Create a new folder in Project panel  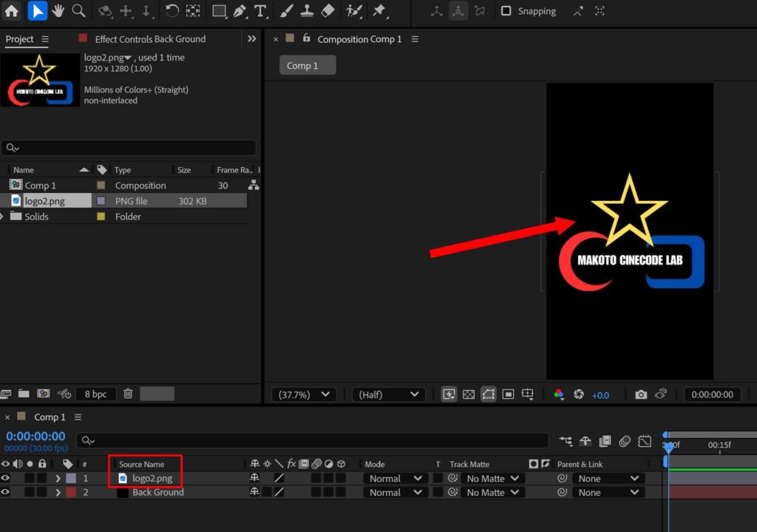(x=24, y=393)
